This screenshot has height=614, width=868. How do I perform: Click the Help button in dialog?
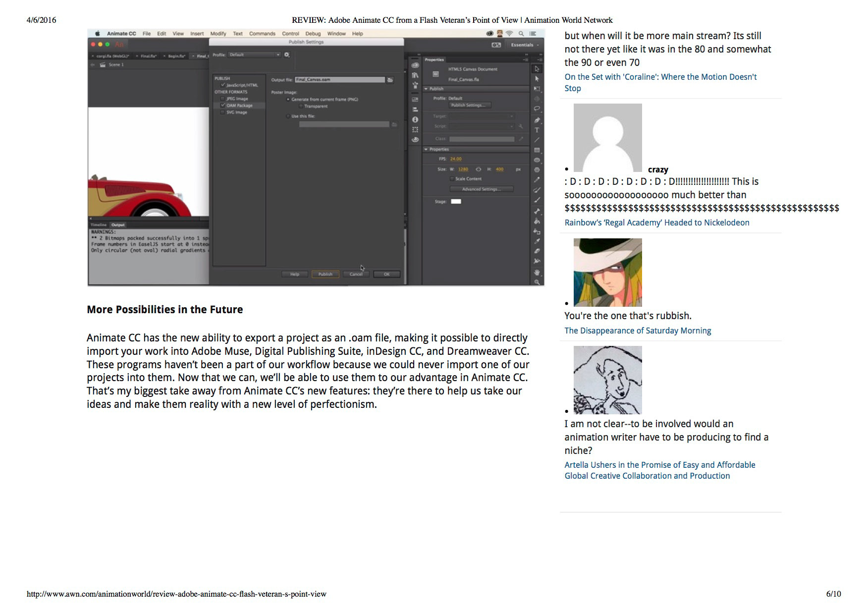click(x=295, y=274)
